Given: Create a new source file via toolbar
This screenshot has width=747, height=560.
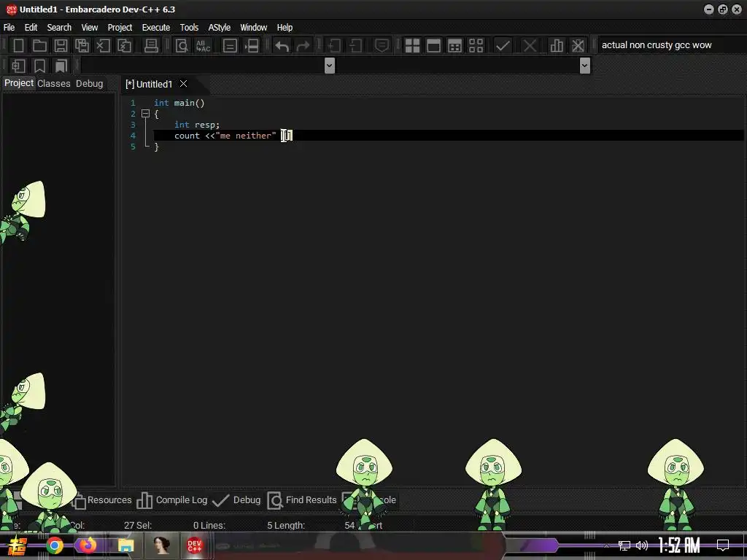Looking at the screenshot, I should click(x=18, y=46).
